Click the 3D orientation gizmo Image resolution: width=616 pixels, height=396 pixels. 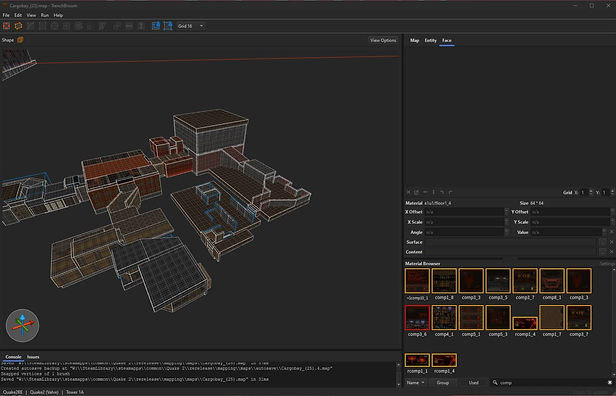[22, 325]
